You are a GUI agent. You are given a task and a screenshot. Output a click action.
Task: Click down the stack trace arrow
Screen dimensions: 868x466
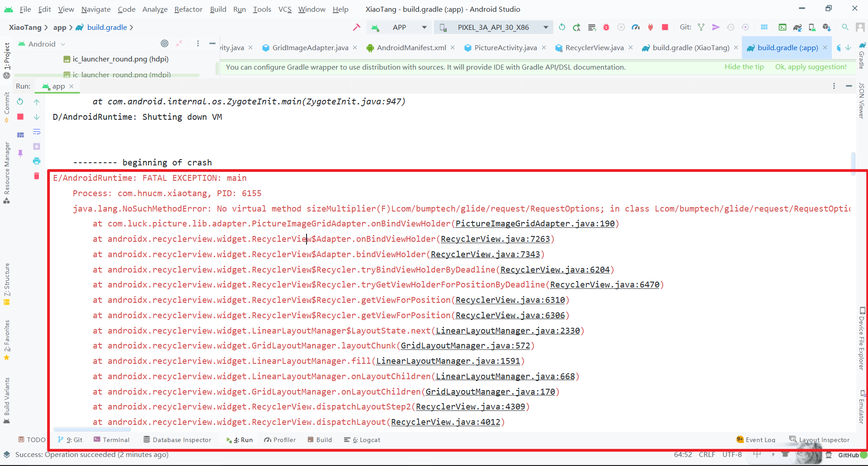pyautogui.click(x=37, y=117)
